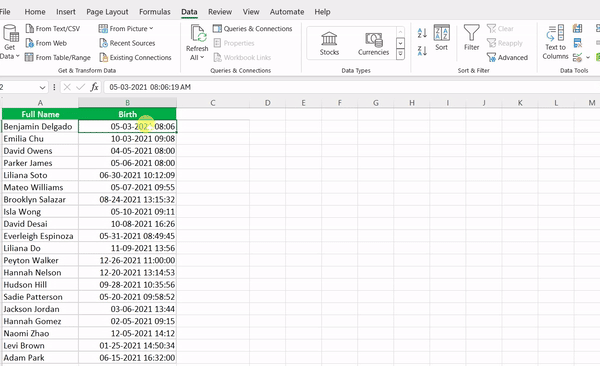The width and height of the screenshot is (600, 366).
Task: Click the Properties option
Action: point(234,43)
